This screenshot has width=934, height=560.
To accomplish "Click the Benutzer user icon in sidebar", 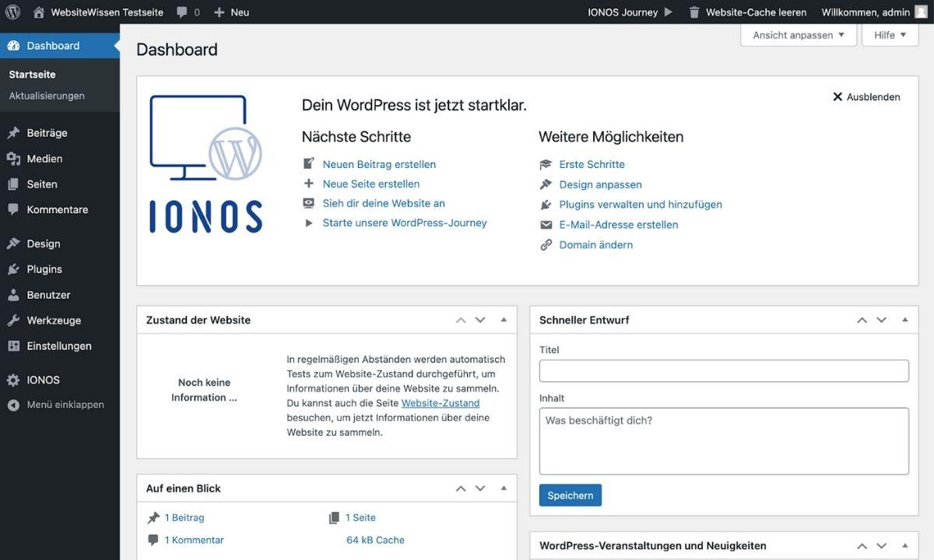I will click(x=13, y=296).
